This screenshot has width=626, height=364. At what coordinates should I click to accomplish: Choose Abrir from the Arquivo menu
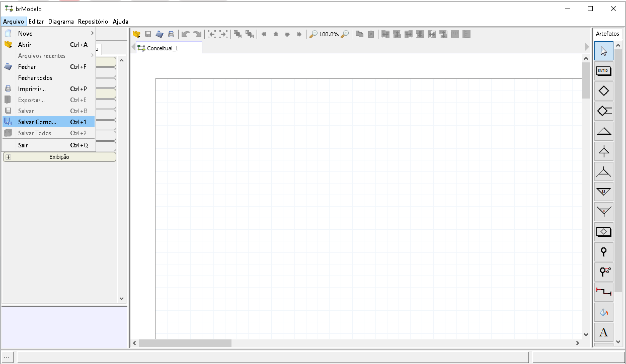tap(48, 45)
